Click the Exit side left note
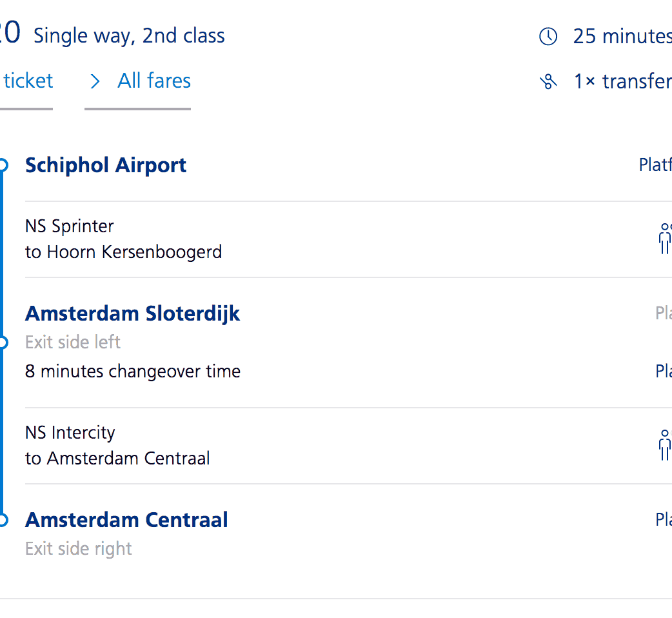This screenshot has width=672, height=618. [73, 343]
